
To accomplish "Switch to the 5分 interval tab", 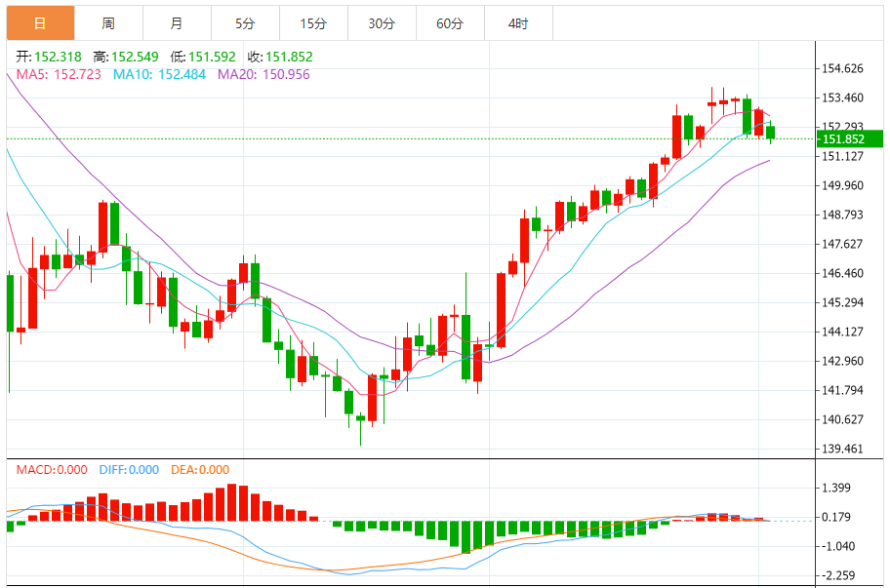I will point(245,23).
